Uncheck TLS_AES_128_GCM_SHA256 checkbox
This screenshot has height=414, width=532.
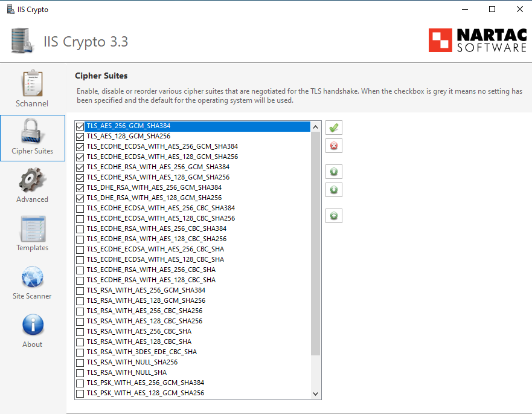point(80,137)
